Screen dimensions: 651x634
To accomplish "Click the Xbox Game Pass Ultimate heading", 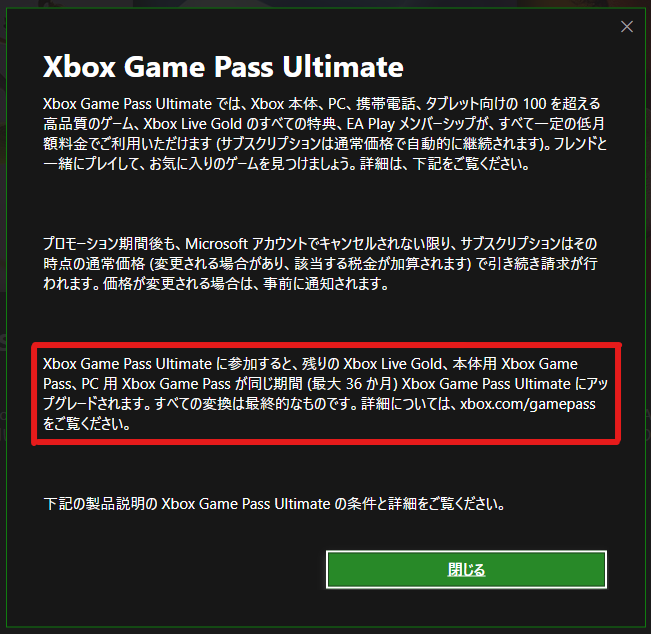I will pos(223,66).
